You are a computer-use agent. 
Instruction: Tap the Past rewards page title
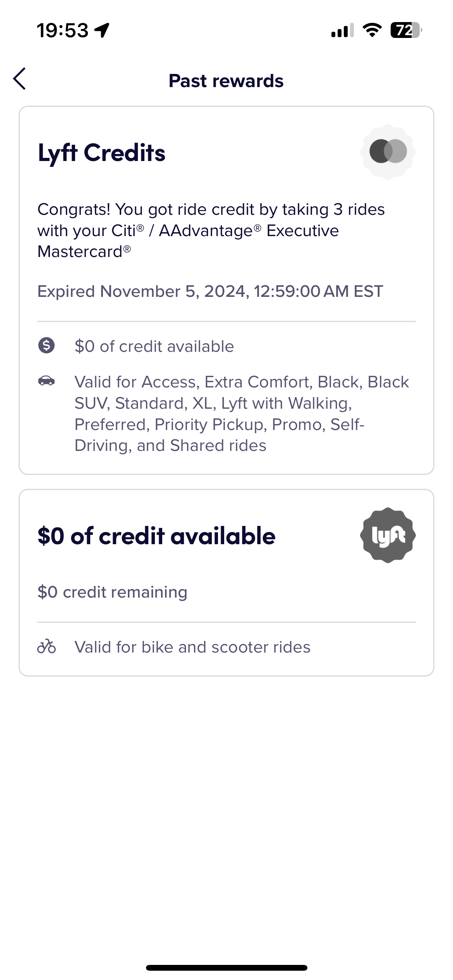tap(226, 81)
